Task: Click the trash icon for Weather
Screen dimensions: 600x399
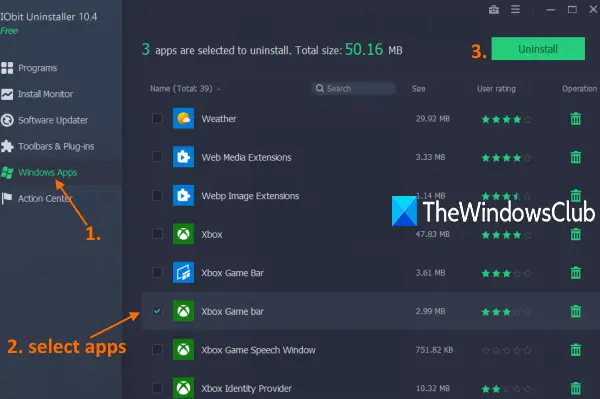Action: click(x=576, y=119)
